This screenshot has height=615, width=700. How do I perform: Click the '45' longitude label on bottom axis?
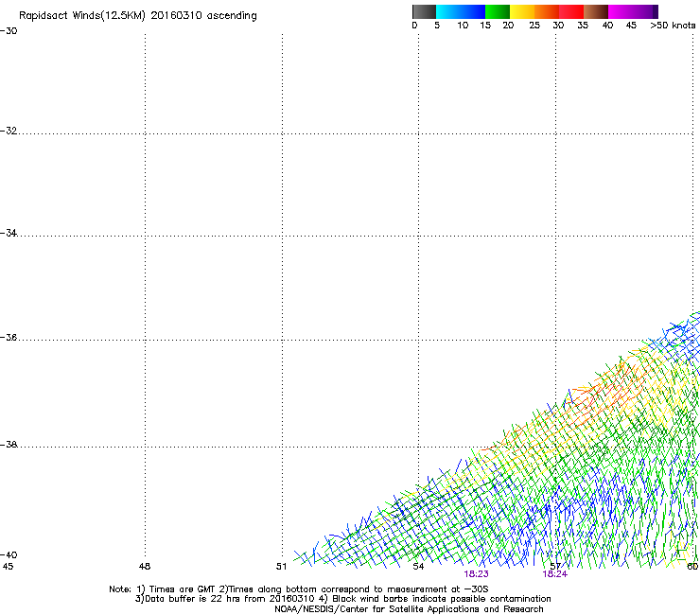[8, 567]
